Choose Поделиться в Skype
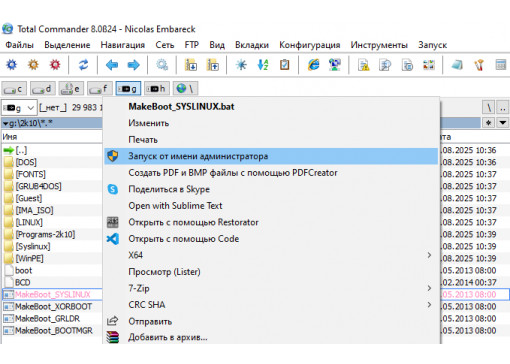Viewport: 510px width, 364px height. pos(271,189)
